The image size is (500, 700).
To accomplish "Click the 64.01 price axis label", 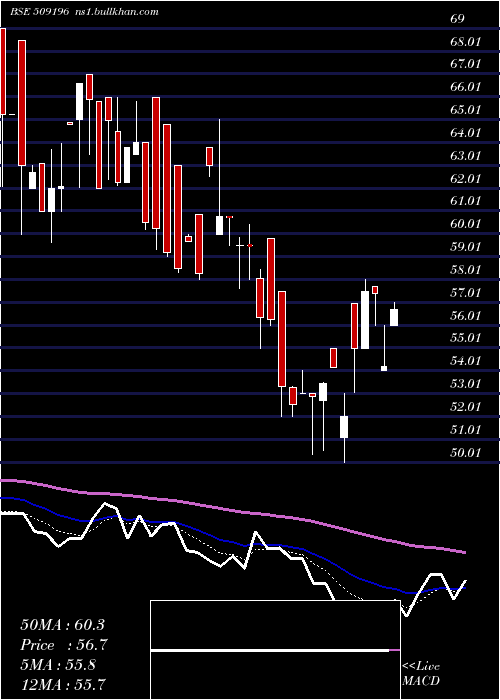I will pyautogui.click(x=466, y=133).
